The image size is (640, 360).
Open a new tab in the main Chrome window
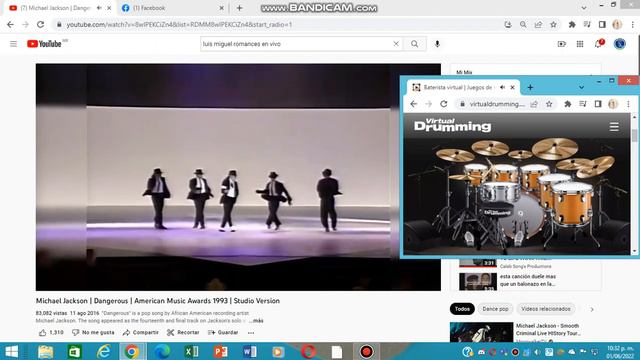click(240, 8)
